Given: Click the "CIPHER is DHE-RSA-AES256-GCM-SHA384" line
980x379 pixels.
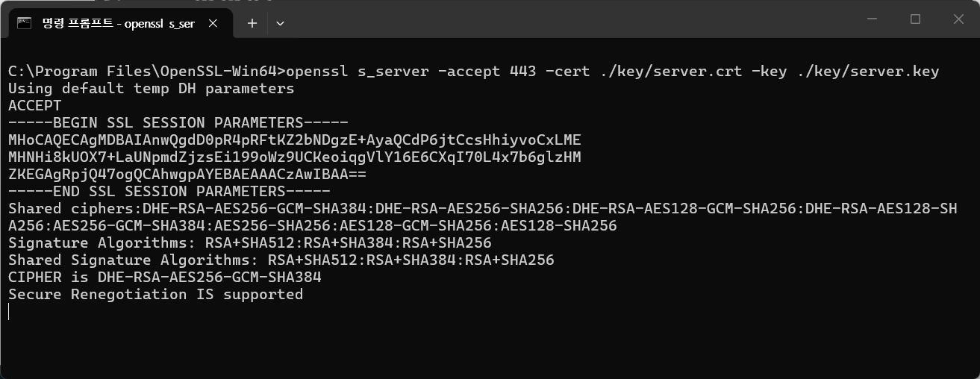Looking at the screenshot, I should point(165,278).
